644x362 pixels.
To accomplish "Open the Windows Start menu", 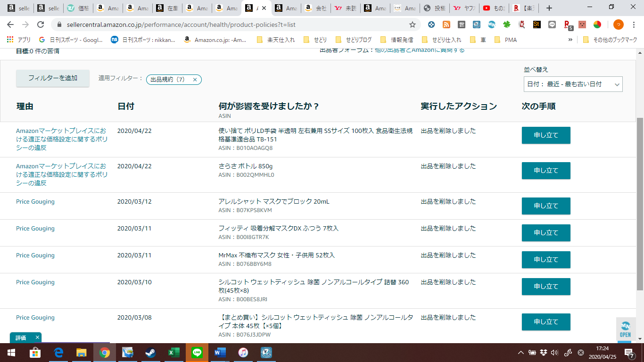I will [x=11, y=353].
